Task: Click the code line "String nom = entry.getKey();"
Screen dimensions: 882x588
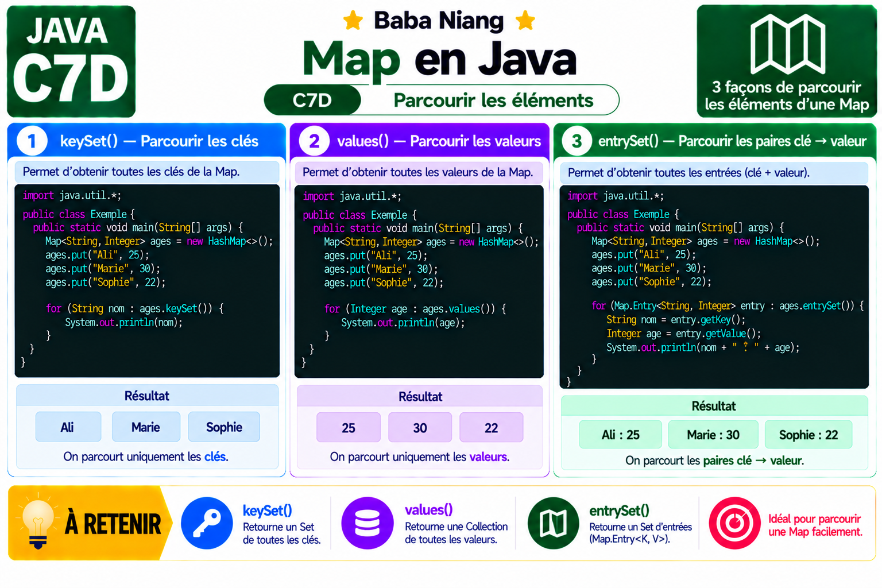Action: coord(676,319)
